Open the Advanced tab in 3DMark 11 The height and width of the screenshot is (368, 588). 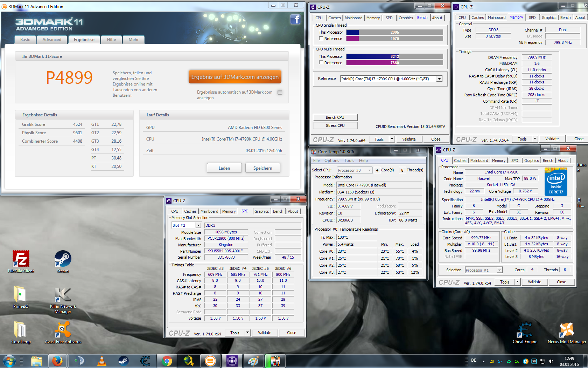point(52,40)
